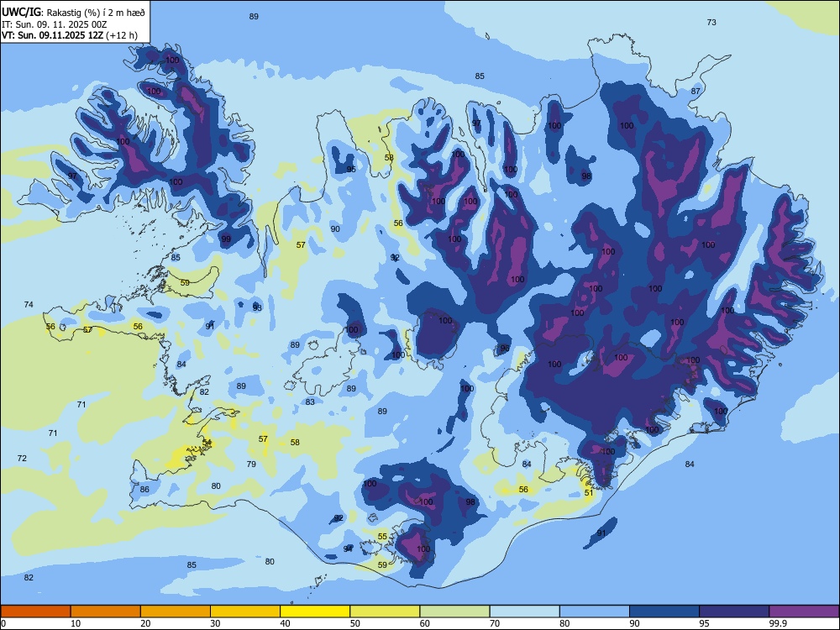Click the orange 10–20 legend swatch

point(106,612)
